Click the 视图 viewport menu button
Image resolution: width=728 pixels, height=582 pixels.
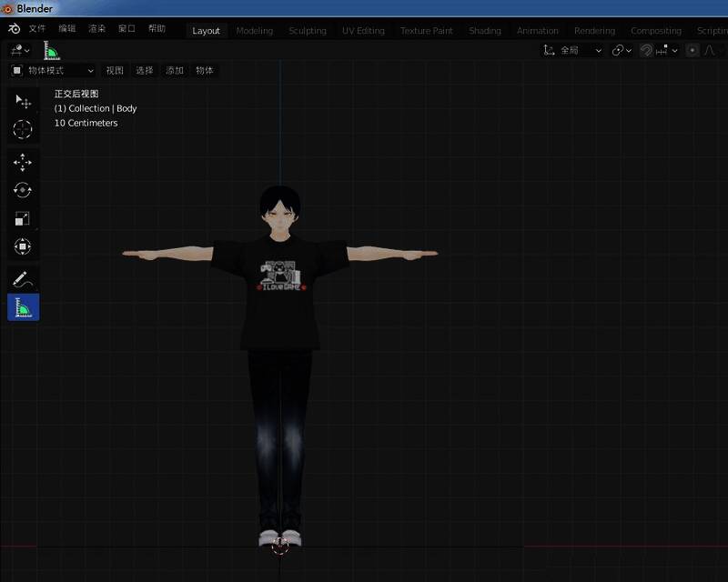click(114, 70)
